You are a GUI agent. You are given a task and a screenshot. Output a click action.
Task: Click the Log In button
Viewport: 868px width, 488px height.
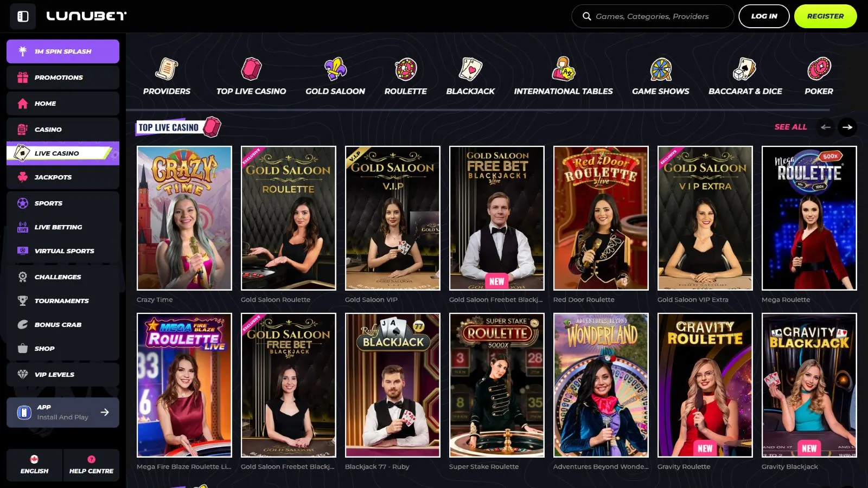764,16
